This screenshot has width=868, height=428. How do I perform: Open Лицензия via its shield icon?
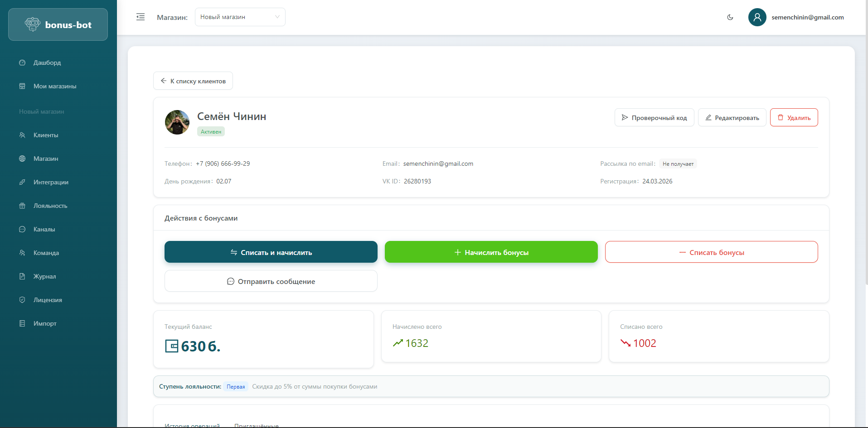(22, 300)
